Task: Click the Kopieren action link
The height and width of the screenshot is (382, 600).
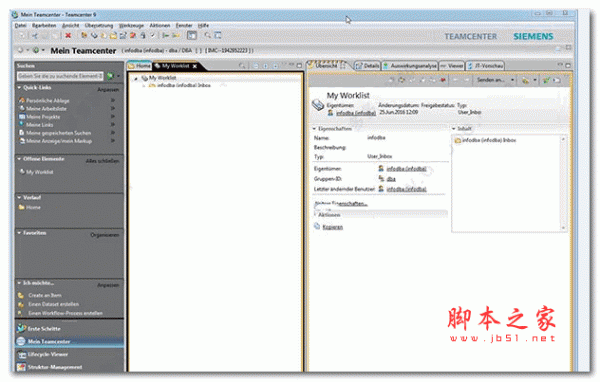Action: (x=333, y=227)
